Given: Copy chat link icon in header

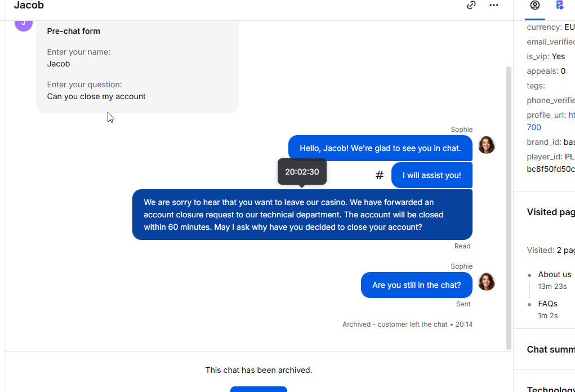Looking at the screenshot, I should [471, 5].
